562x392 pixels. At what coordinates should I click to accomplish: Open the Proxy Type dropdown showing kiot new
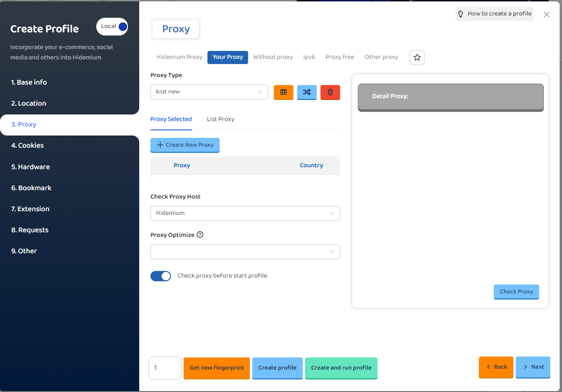209,92
